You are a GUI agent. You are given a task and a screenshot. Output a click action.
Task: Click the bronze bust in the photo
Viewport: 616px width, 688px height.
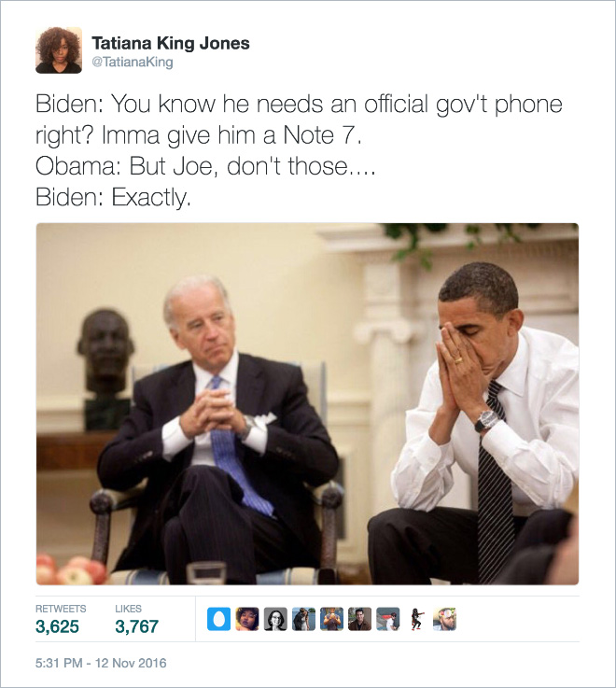(105, 351)
